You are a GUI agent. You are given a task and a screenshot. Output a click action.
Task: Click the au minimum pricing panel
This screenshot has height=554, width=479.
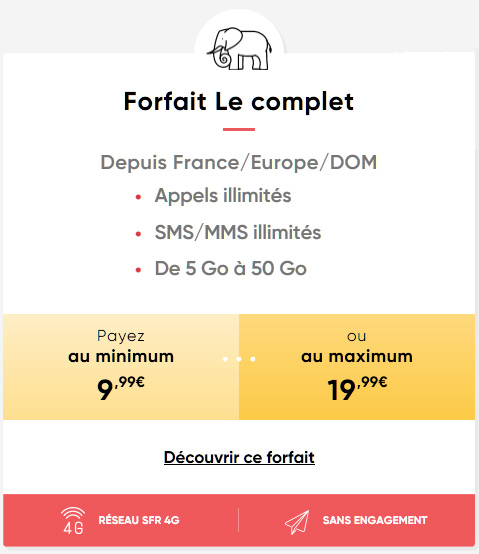pyautogui.click(x=121, y=367)
